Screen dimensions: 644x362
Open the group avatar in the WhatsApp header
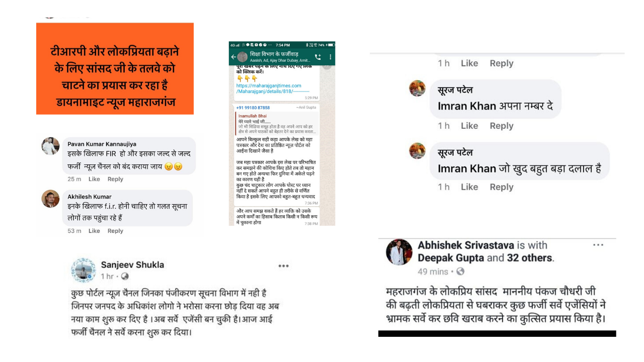[x=242, y=57]
